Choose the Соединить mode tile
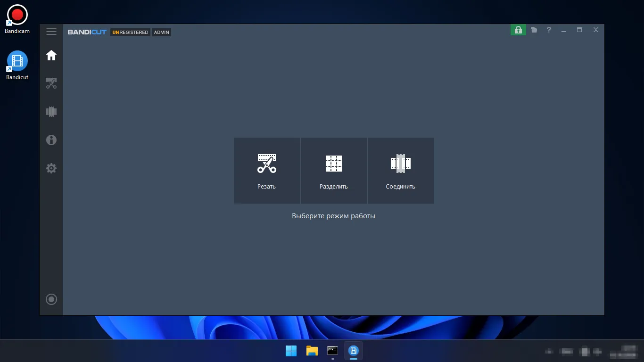The height and width of the screenshot is (362, 644). click(x=401, y=171)
